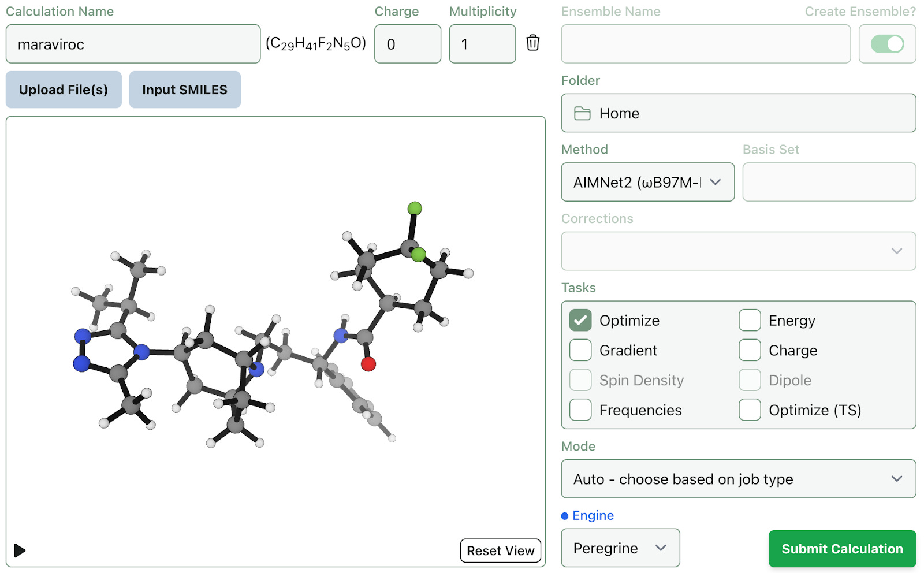The image size is (924, 573).
Task: Enable the Optimize (TS) task
Action: point(749,410)
